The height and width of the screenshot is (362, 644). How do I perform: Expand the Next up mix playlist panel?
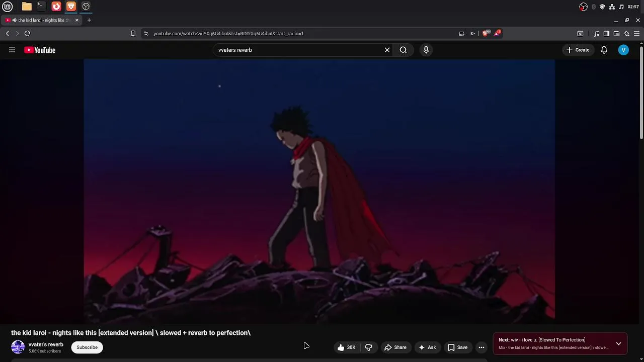point(618,344)
